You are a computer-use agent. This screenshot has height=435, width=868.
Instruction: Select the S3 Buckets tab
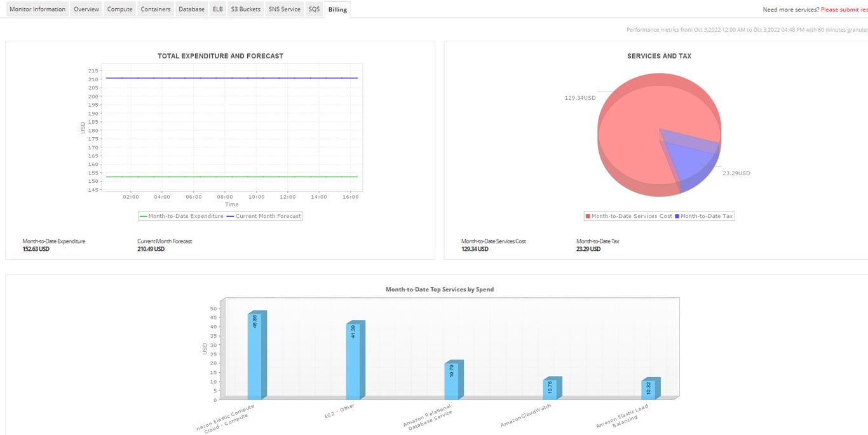pyautogui.click(x=245, y=9)
